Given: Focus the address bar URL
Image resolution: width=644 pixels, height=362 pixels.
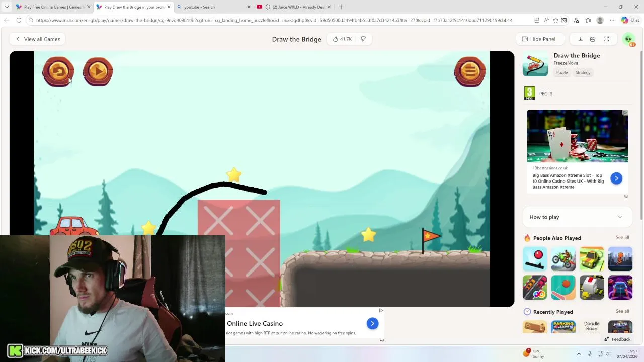Looking at the screenshot, I should pyautogui.click(x=274, y=20).
